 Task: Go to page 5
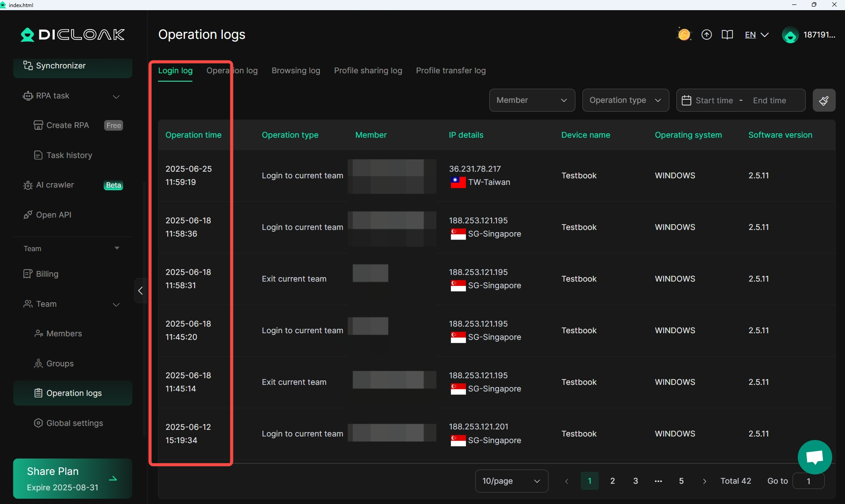(681, 481)
